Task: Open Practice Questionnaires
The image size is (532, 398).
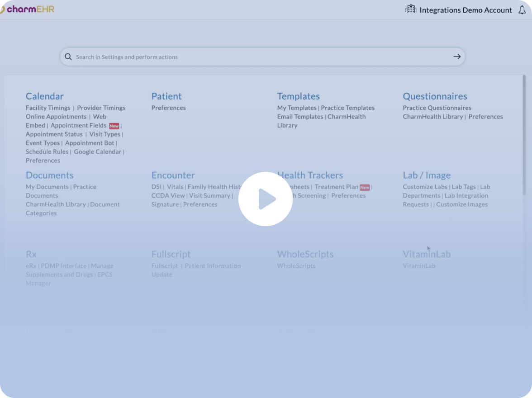Action: coord(437,108)
